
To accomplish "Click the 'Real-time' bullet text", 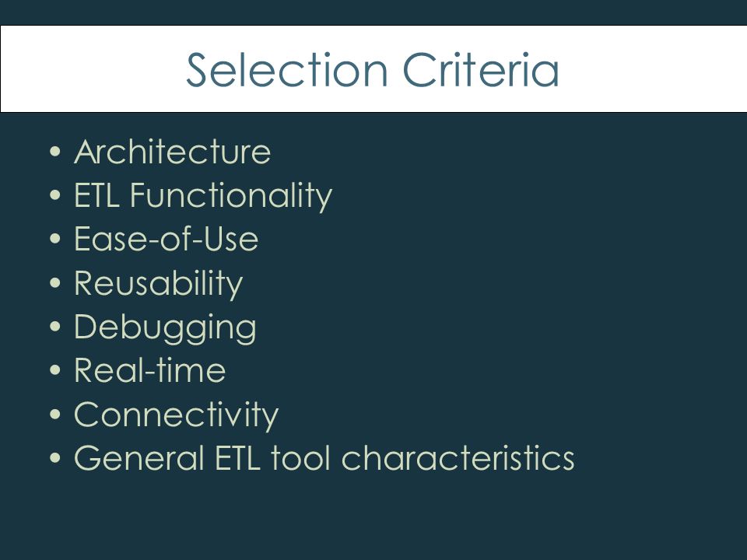I will tap(150, 370).
